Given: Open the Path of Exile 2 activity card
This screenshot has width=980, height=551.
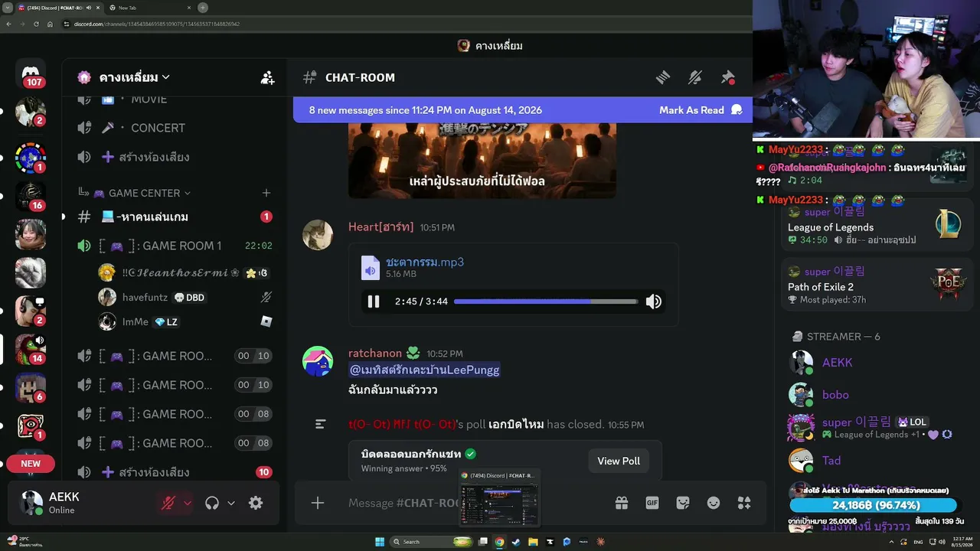Looking at the screenshot, I should pyautogui.click(x=877, y=285).
